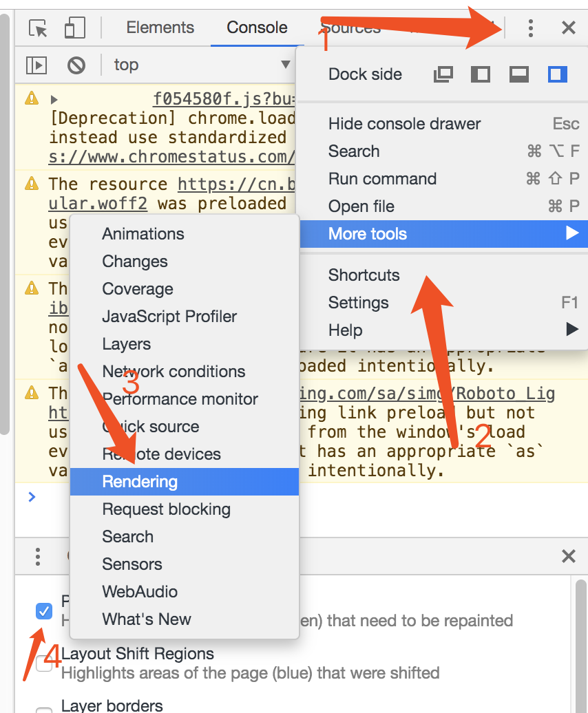Select Remote devices tool
The width and height of the screenshot is (588, 713).
(x=185, y=454)
